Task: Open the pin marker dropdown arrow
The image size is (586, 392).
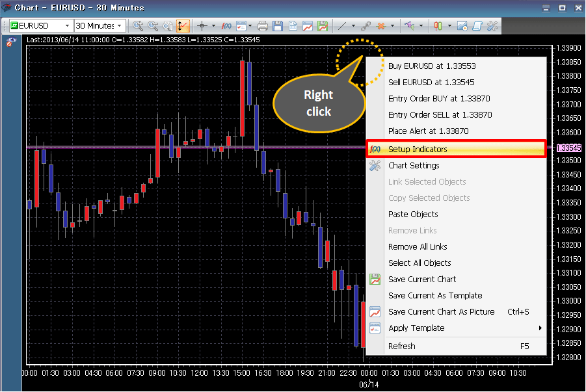Action: click(421, 26)
